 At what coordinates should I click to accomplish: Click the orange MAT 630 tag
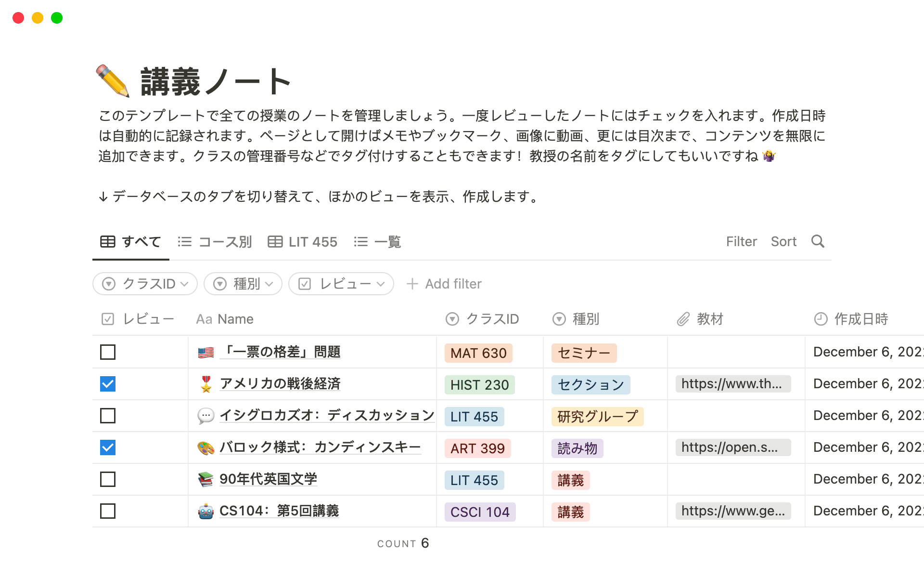point(478,353)
